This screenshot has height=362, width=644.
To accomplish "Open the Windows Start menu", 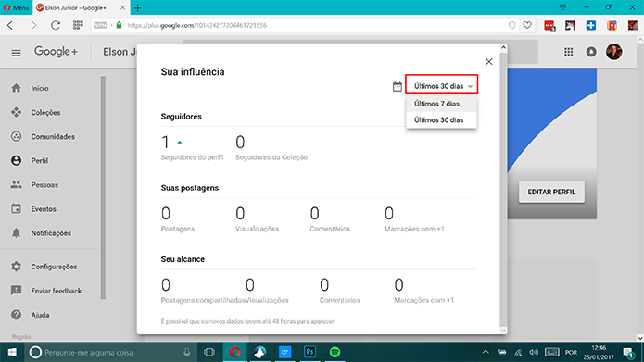I will pos(11,352).
